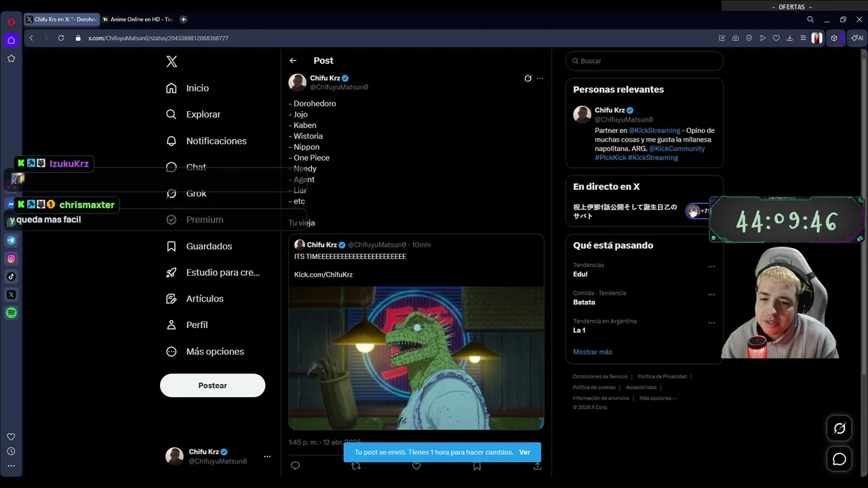The image size is (868, 488).
Task: Share the post with share icon
Action: click(x=538, y=466)
